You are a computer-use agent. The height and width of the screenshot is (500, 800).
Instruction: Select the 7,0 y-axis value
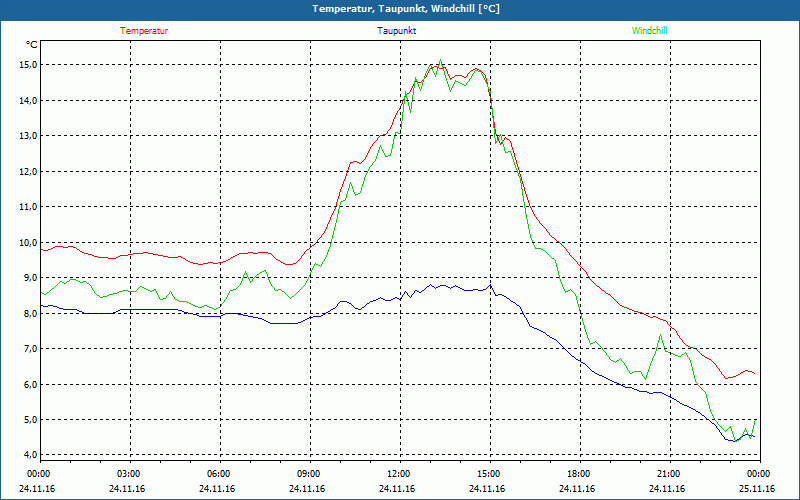31,348
